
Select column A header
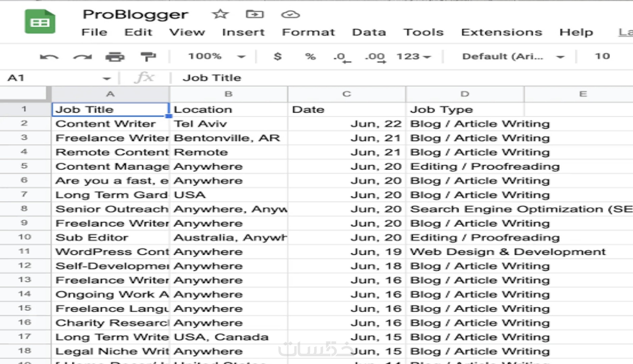110,94
